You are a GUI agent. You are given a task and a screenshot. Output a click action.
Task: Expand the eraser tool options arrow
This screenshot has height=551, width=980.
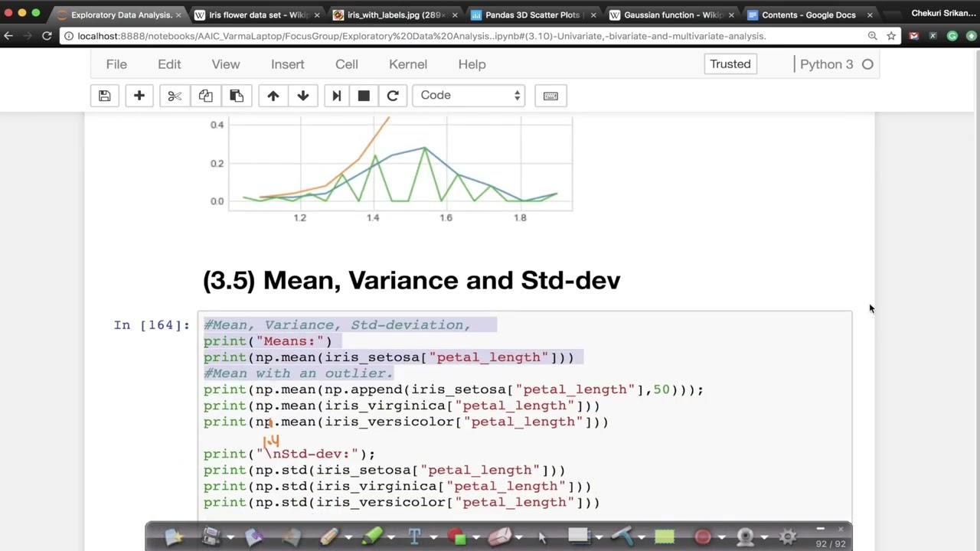[518, 537]
